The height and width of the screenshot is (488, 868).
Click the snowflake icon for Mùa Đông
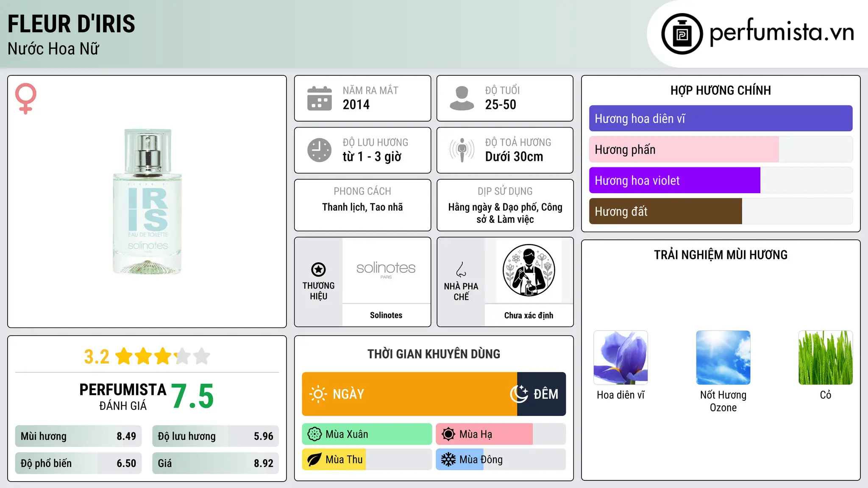point(448,460)
